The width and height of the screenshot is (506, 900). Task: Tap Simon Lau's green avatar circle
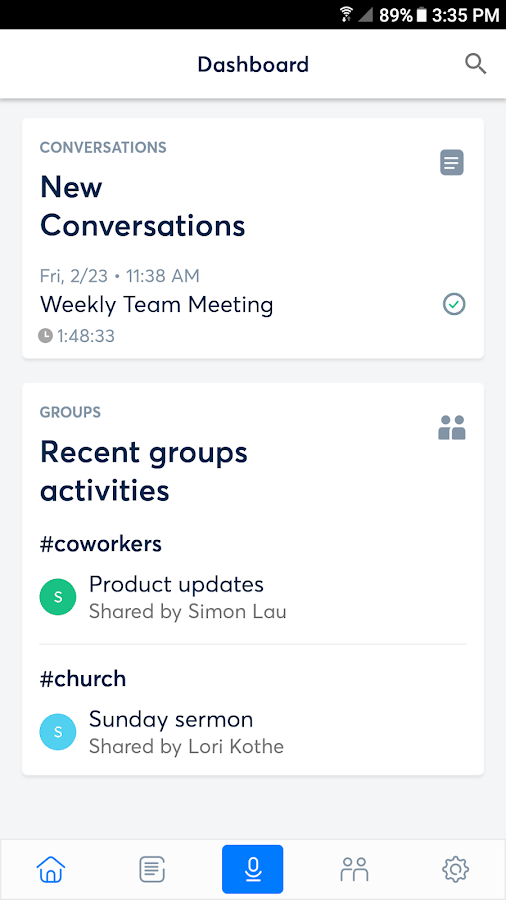(x=58, y=597)
